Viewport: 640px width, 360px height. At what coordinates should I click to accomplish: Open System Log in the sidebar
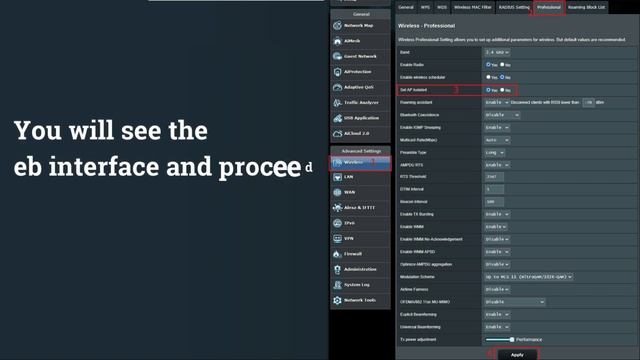tap(360, 285)
